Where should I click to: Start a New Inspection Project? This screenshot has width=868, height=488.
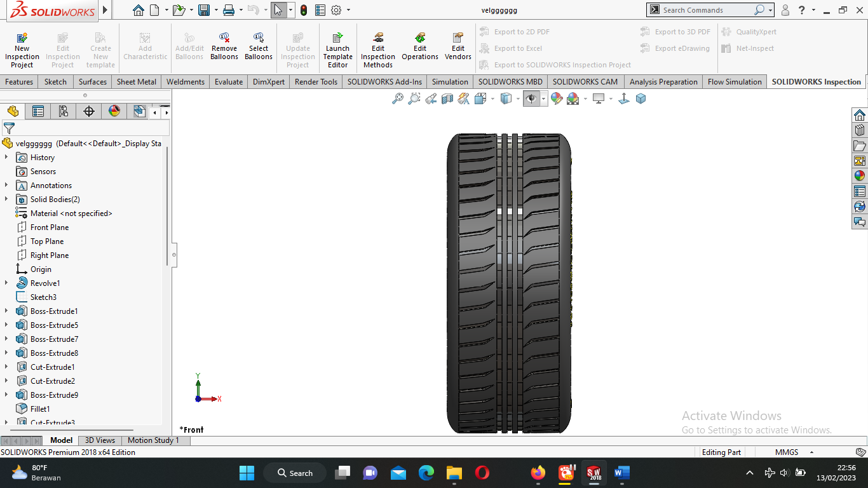[x=22, y=50]
